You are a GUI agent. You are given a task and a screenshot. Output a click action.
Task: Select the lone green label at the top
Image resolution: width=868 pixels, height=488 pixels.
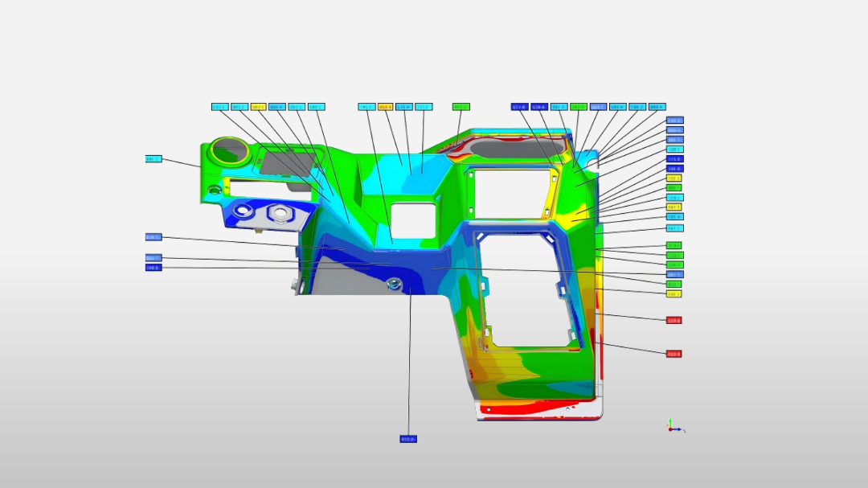pyautogui.click(x=461, y=106)
